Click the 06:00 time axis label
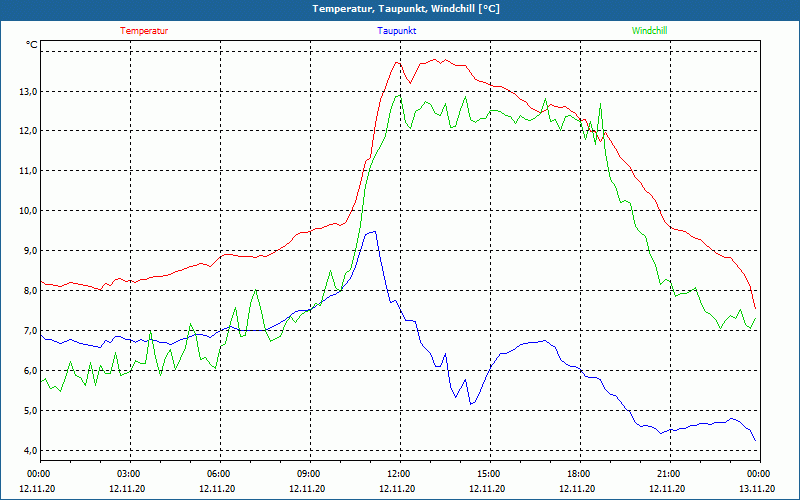Image resolution: width=800 pixels, height=500 pixels. click(x=220, y=474)
